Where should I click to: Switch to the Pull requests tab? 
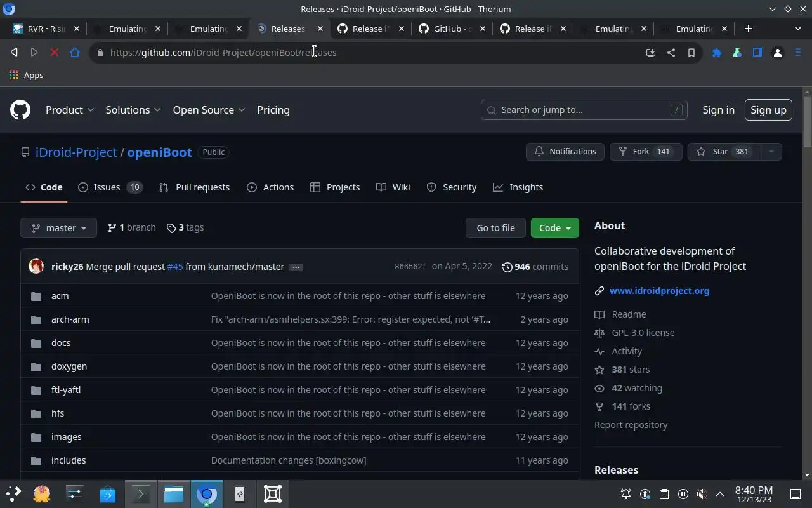(x=194, y=187)
